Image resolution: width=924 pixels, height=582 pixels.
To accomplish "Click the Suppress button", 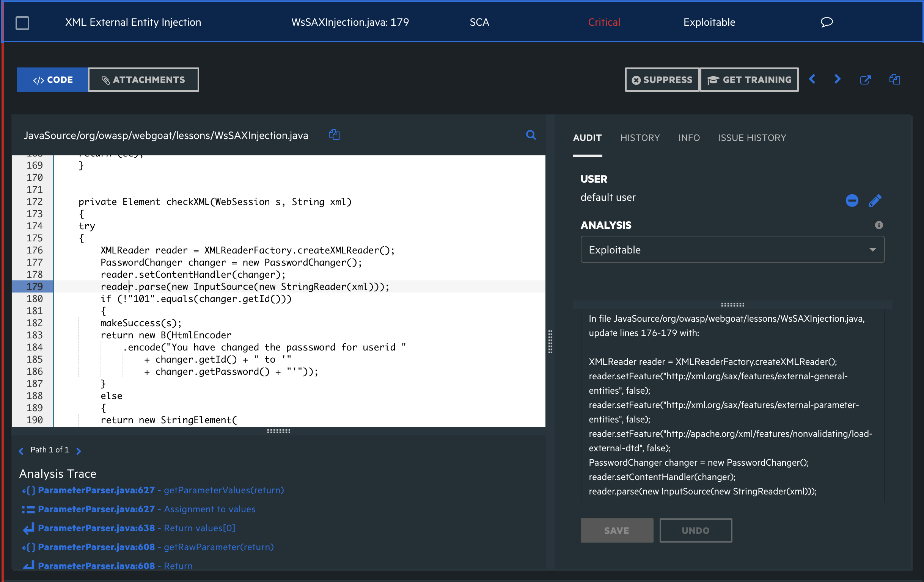I will [662, 80].
